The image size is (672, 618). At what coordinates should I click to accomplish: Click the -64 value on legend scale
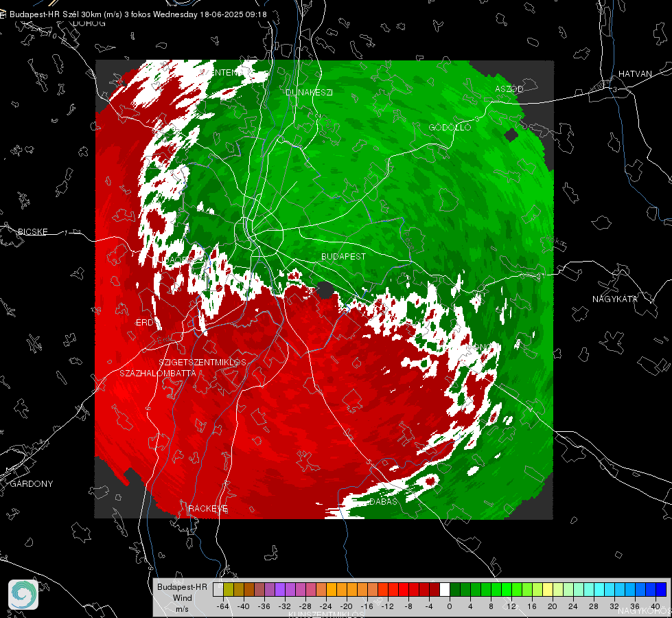coord(222,606)
